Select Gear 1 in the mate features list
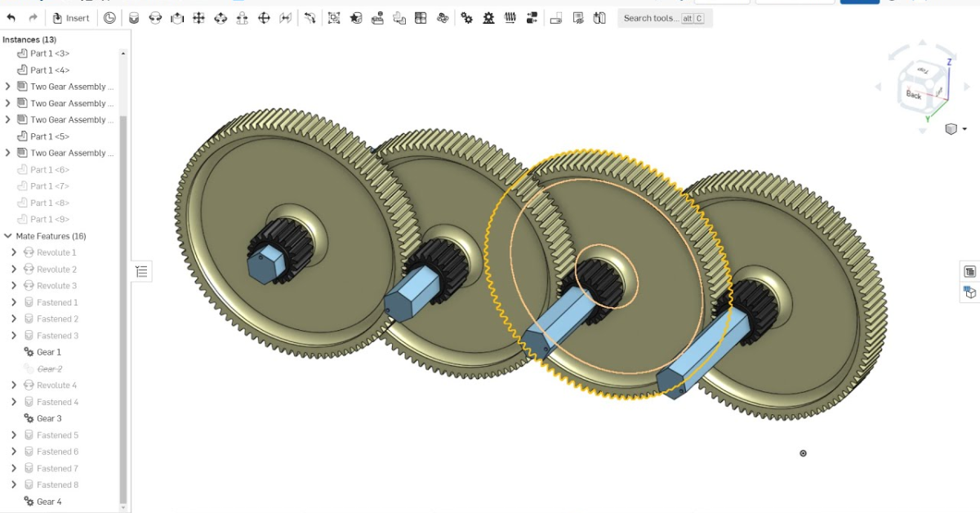This screenshot has width=980, height=513. point(48,352)
